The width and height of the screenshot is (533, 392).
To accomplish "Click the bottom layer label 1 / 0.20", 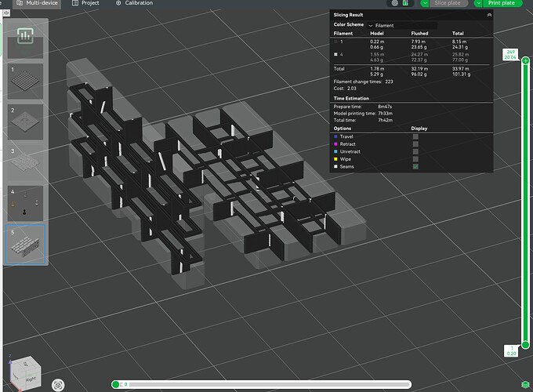I will tap(511, 351).
